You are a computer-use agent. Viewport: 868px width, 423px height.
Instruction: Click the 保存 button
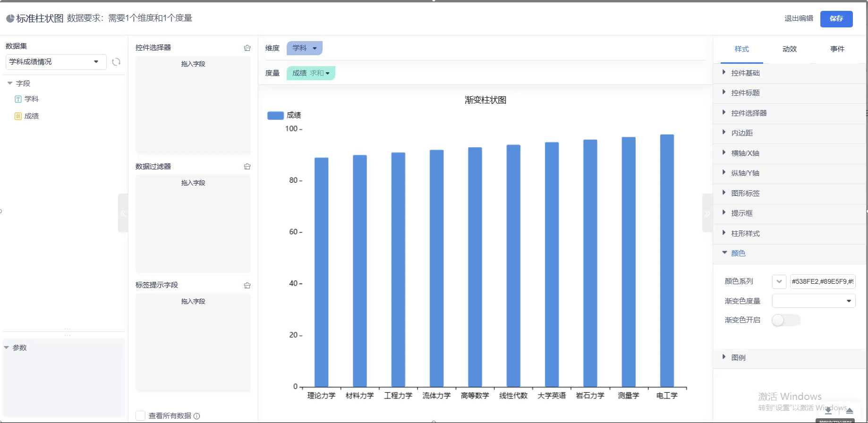point(836,18)
